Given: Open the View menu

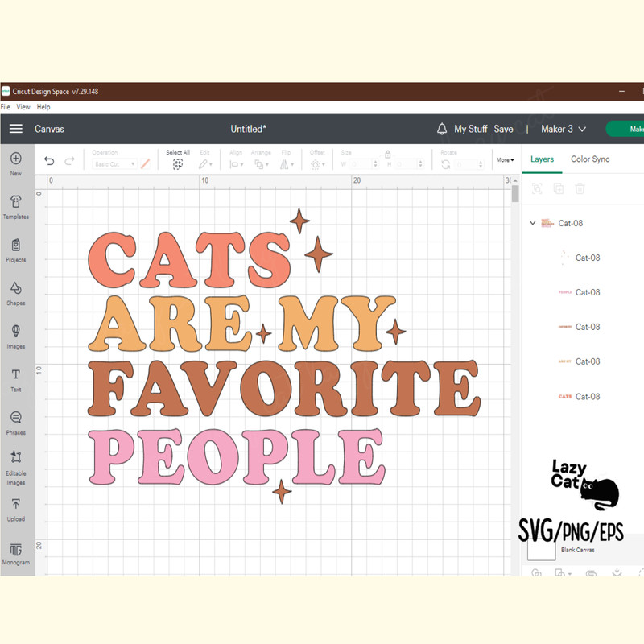Looking at the screenshot, I should click(x=23, y=107).
